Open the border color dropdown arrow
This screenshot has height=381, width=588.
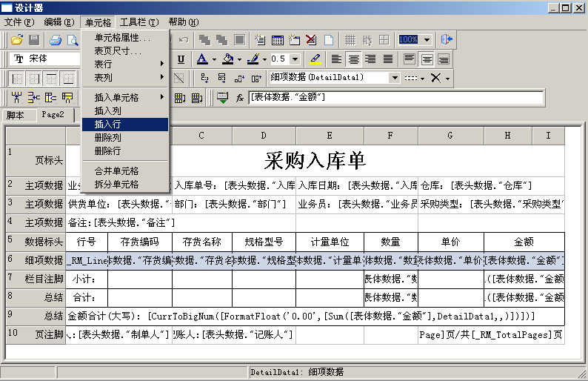click(265, 59)
